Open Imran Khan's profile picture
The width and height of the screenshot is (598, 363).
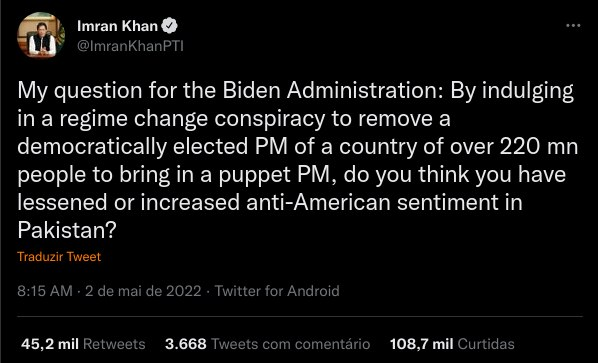pyautogui.click(x=41, y=35)
